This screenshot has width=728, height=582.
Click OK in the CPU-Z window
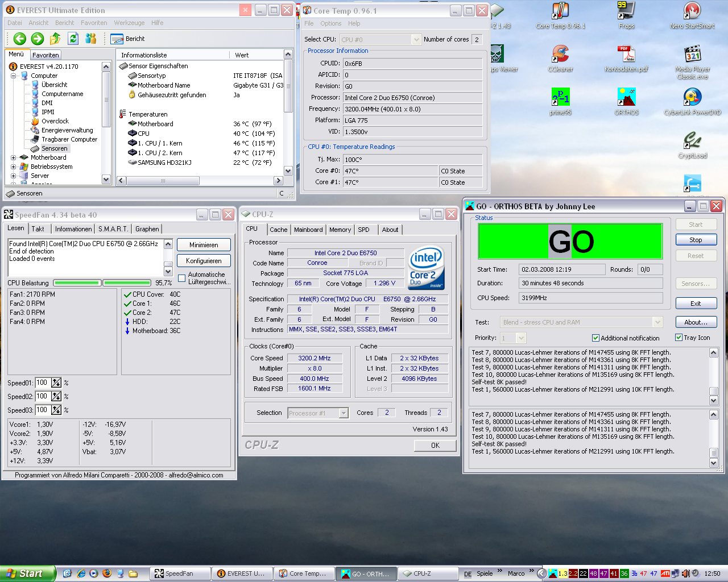tap(435, 446)
